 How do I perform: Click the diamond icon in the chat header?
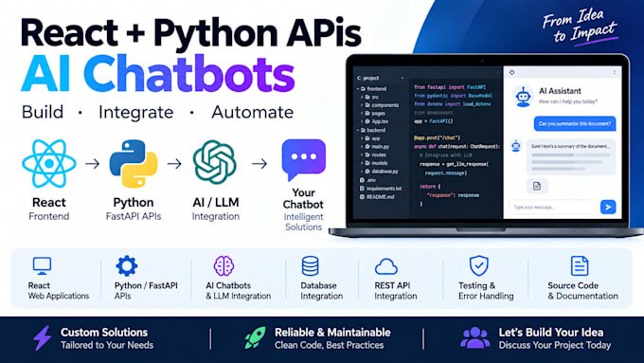click(511, 72)
